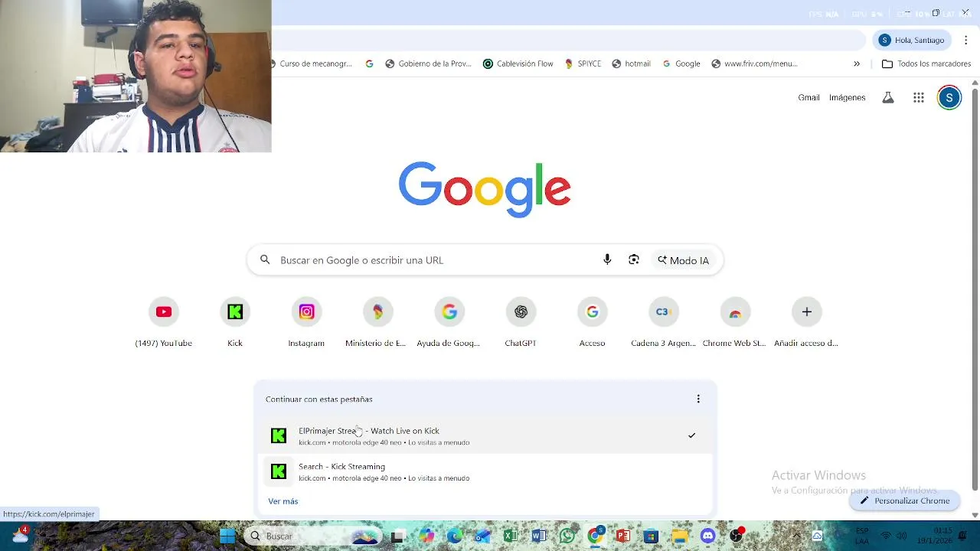This screenshot has width=980, height=551.
Task: Open Chrome's three-dot menu
Action: (966, 40)
